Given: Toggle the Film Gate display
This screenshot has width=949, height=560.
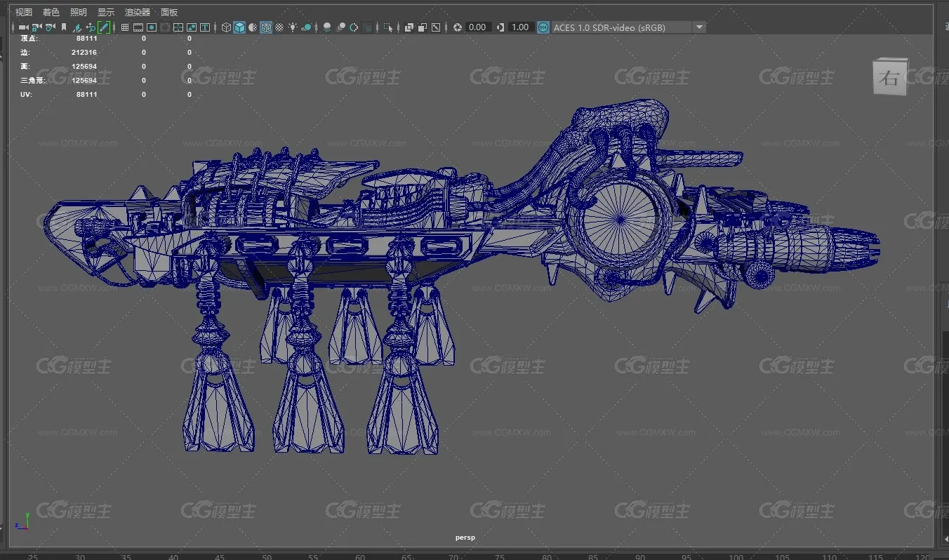Looking at the screenshot, I should 138,27.
